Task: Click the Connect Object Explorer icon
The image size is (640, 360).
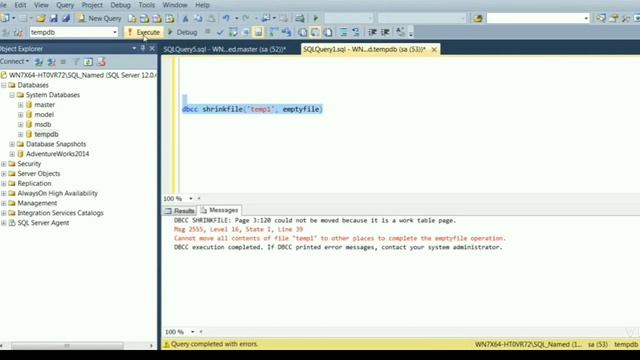Action: pos(39,62)
